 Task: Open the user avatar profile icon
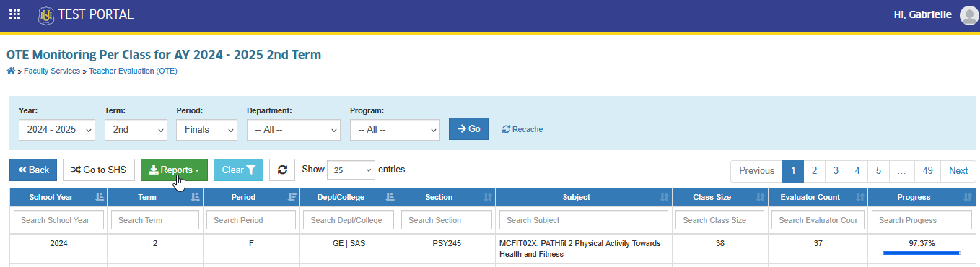point(969,15)
